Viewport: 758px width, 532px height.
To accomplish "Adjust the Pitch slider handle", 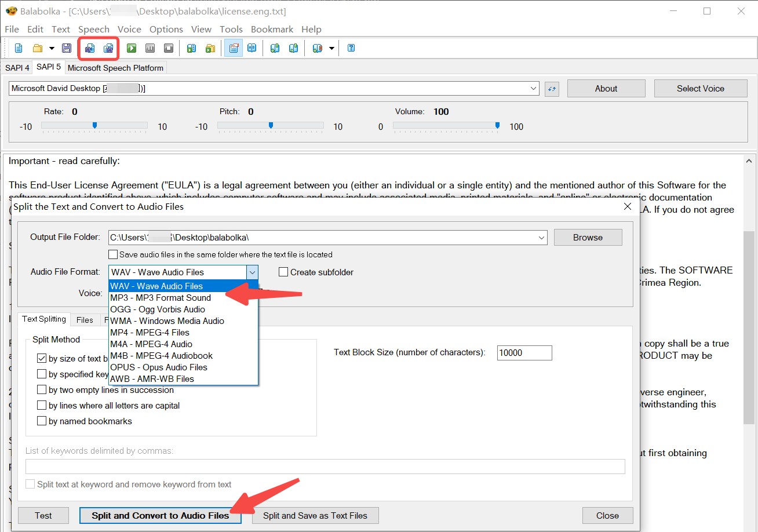I will (x=271, y=125).
